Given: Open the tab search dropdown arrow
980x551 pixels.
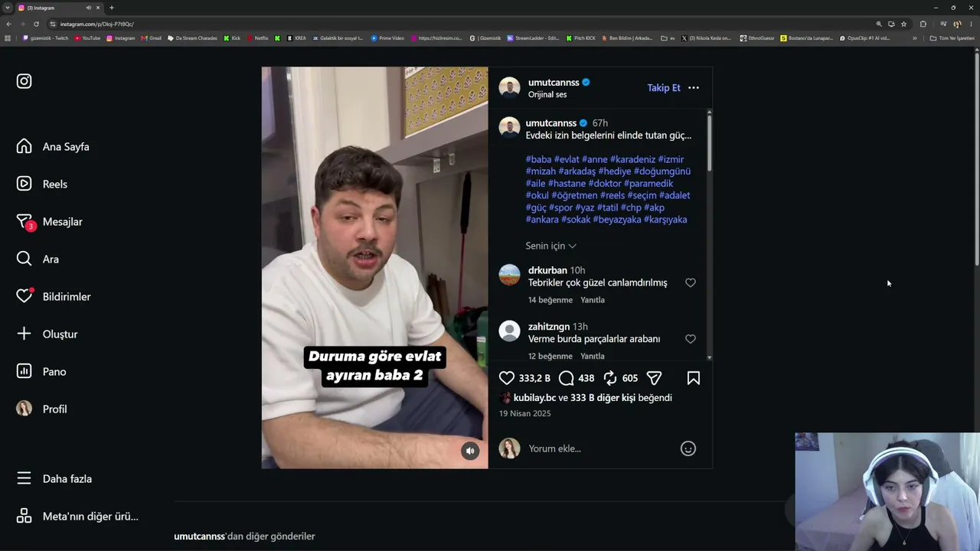Looking at the screenshot, I should coord(7,8).
